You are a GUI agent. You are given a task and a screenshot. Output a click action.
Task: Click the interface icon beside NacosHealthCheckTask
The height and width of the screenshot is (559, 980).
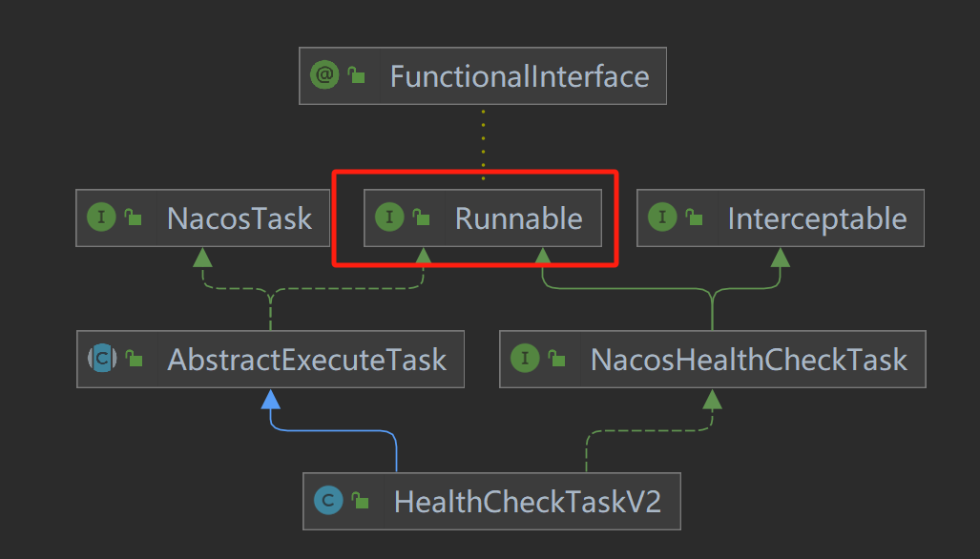tap(525, 359)
